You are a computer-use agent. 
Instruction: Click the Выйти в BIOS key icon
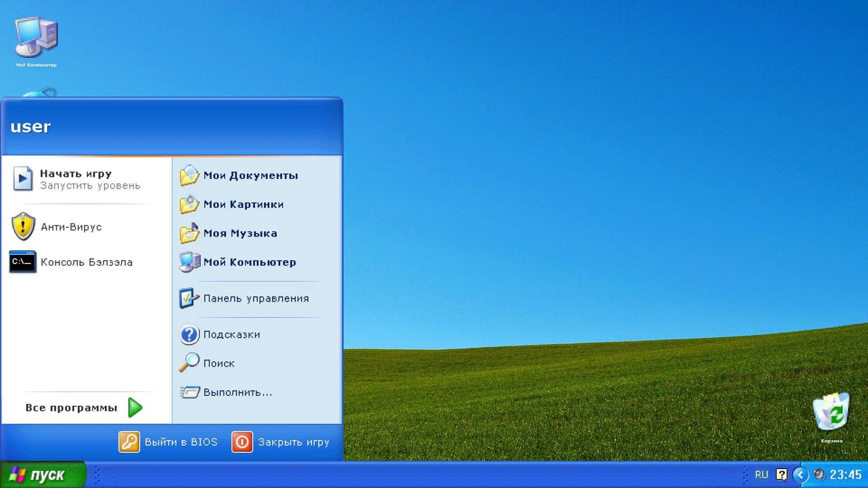129,442
